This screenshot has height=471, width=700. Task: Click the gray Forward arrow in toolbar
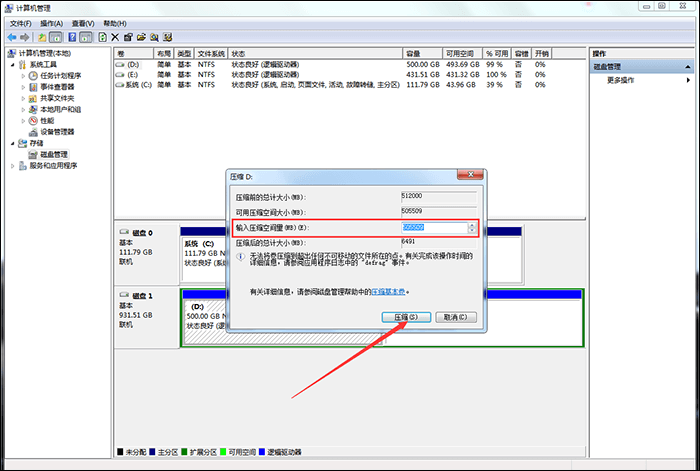point(25,38)
